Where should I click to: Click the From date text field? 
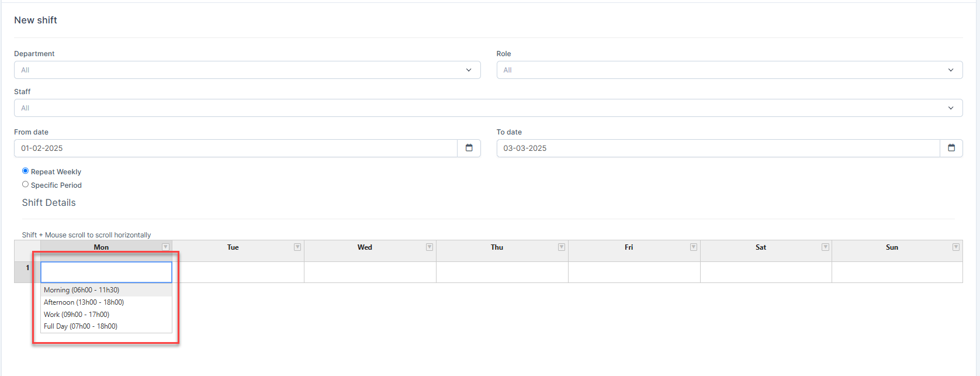235,149
